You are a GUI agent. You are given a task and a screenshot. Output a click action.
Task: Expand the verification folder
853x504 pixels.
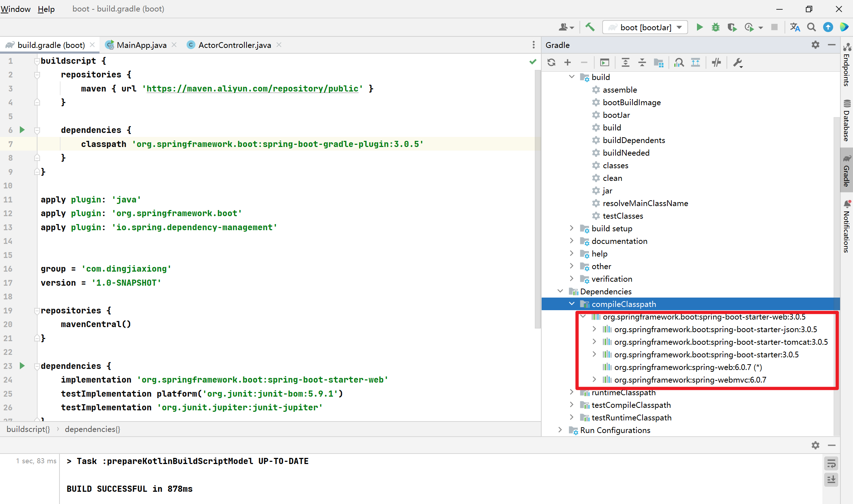point(572,278)
